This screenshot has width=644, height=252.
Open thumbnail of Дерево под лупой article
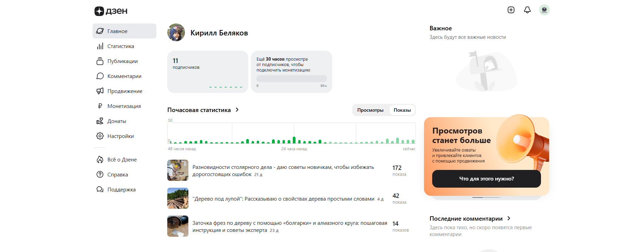[x=178, y=198]
